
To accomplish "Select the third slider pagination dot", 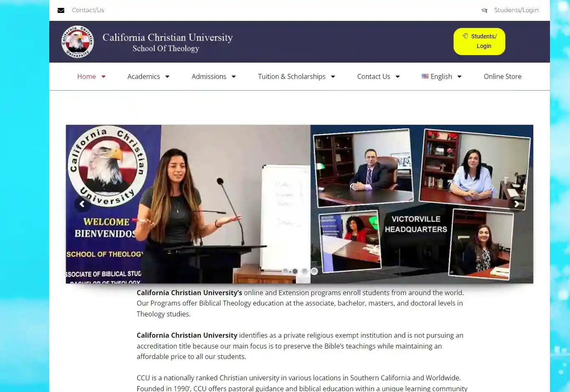I will click(305, 271).
